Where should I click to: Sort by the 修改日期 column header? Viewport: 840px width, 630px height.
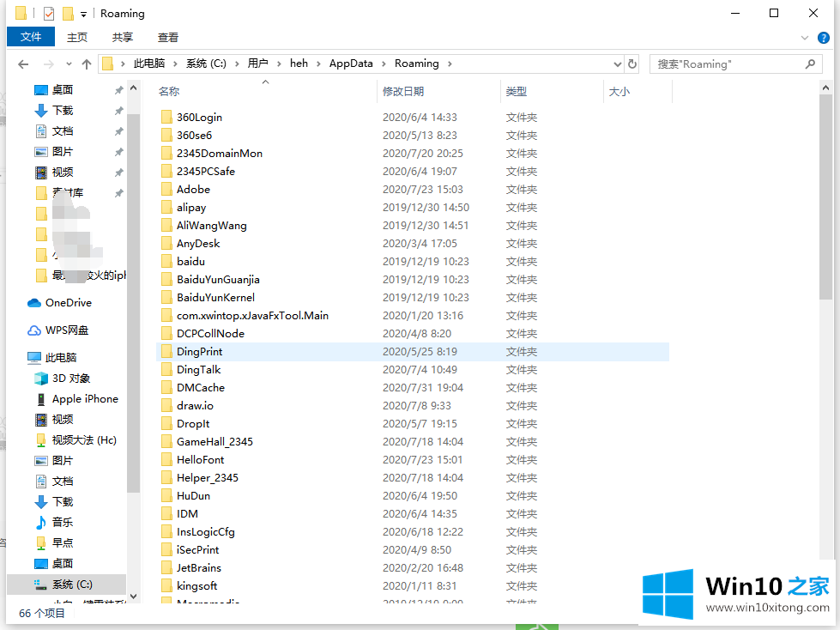tap(403, 92)
